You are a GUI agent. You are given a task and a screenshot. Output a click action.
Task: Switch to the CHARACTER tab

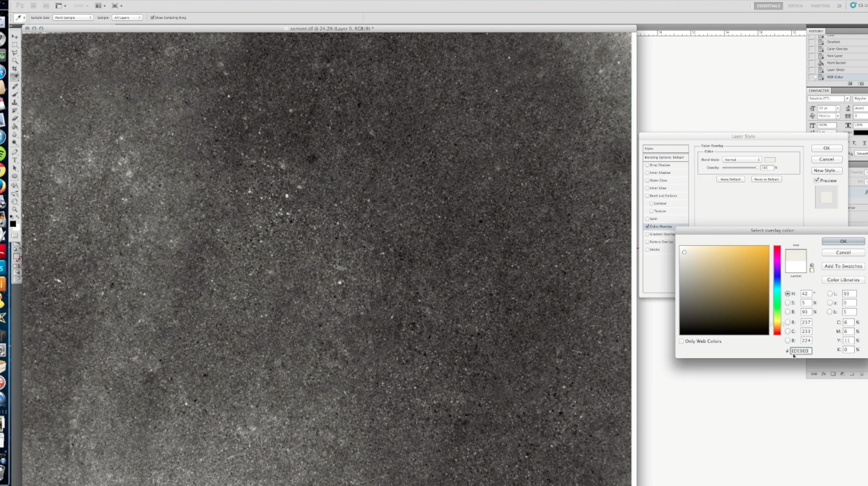(x=820, y=90)
